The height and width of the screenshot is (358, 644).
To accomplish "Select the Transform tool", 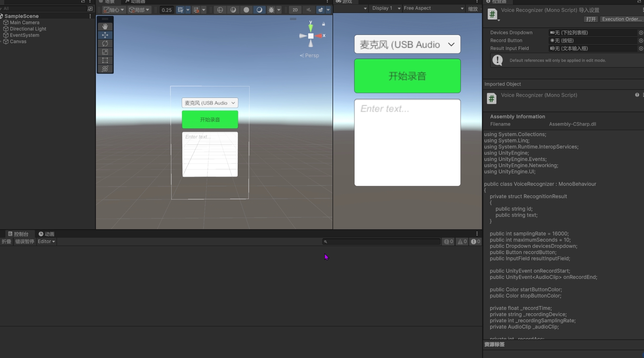I will point(105,69).
